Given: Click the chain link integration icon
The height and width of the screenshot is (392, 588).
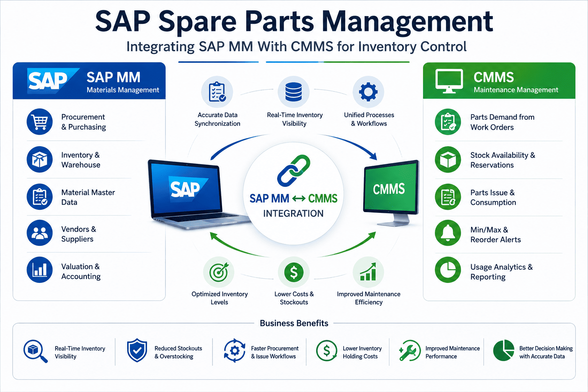Looking at the screenshot, I should [x=294, y=170].
